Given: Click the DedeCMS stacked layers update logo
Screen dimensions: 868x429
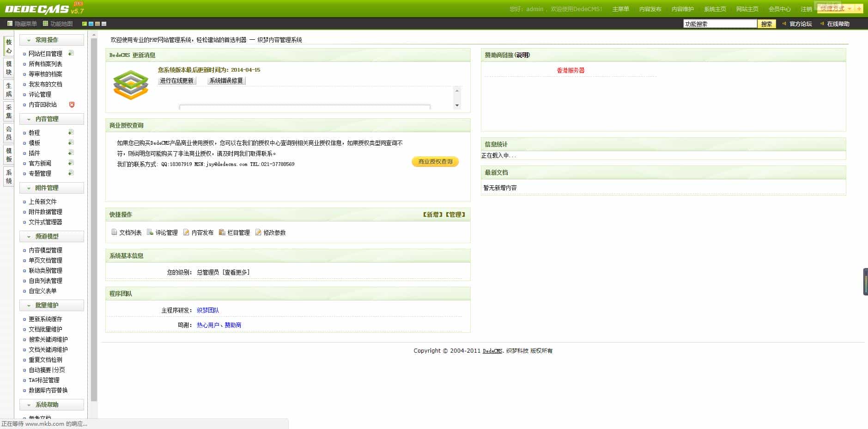Looking at the screenshot, I should coord(131,85).
